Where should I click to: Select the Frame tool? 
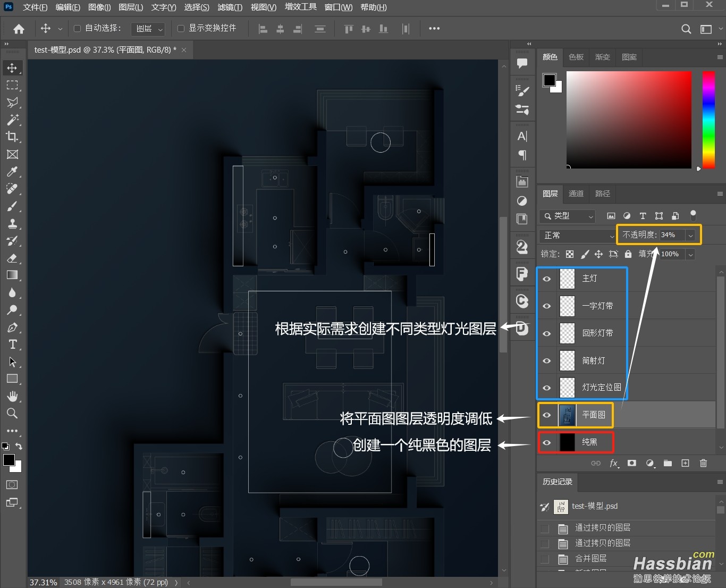click(12, 154)
